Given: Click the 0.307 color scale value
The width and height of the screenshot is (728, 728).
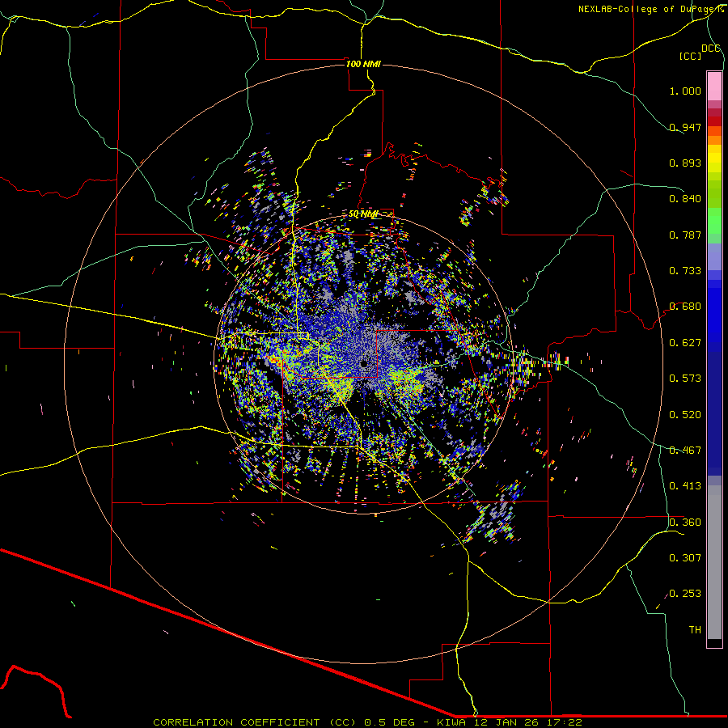Looking at the screenshot, I should tap(685, 557).
